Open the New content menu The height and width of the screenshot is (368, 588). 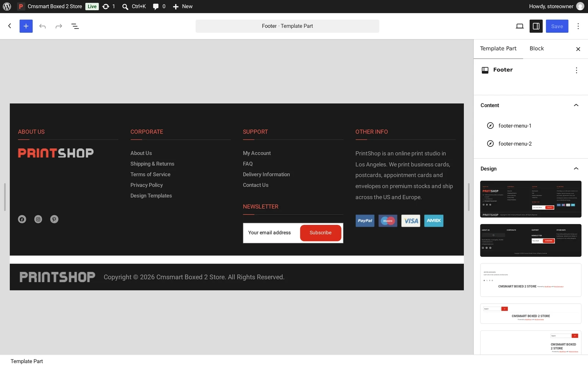[183, 6]
